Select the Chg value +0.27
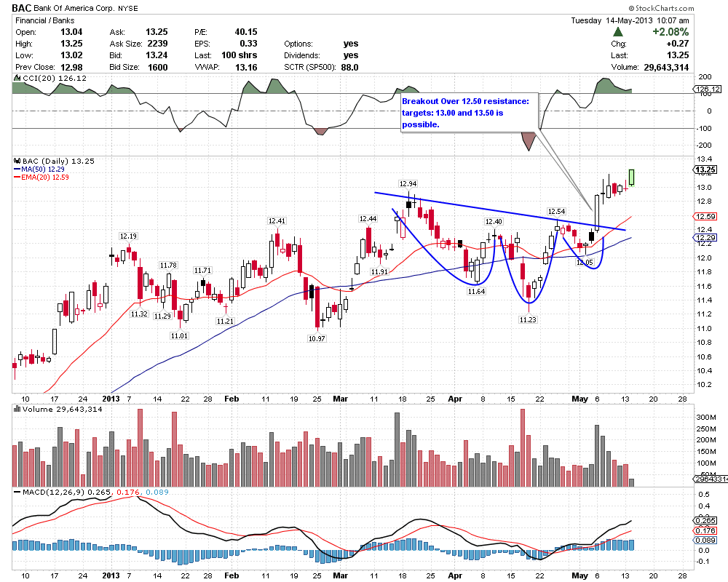 (x=677, y=44)
